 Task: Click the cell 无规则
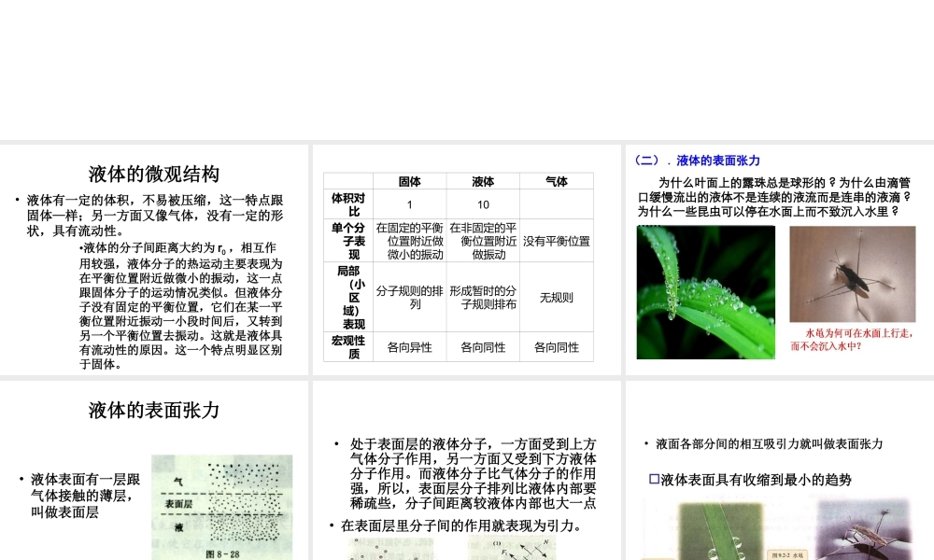coord(557,297)
